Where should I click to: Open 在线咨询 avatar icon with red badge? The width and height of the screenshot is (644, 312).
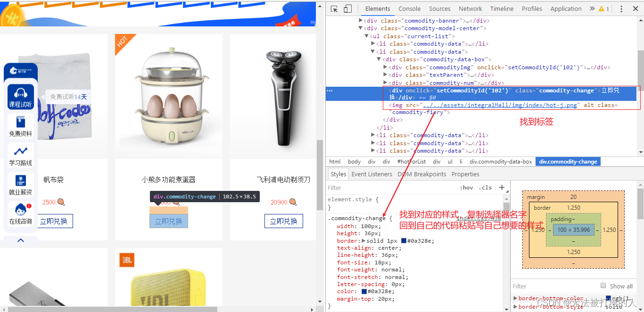tap(21, 209)
